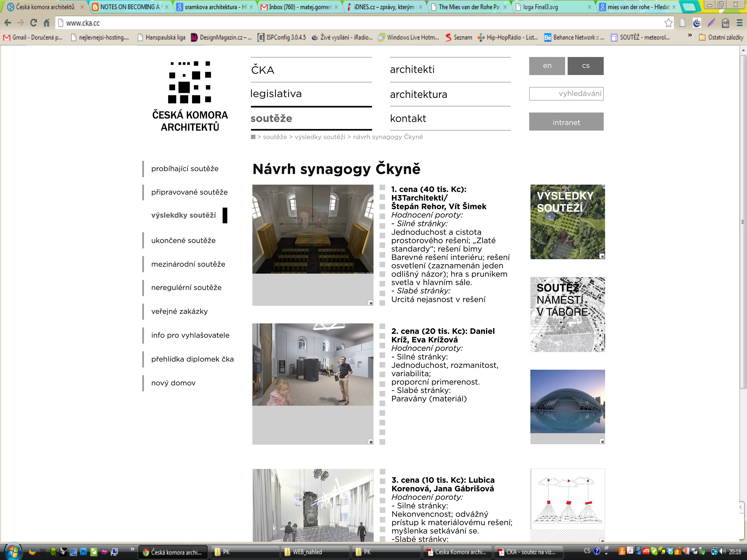747x560 pixels.
Task: Click the browser home icon
Action: pyautogui.click(x=47, y=23)
